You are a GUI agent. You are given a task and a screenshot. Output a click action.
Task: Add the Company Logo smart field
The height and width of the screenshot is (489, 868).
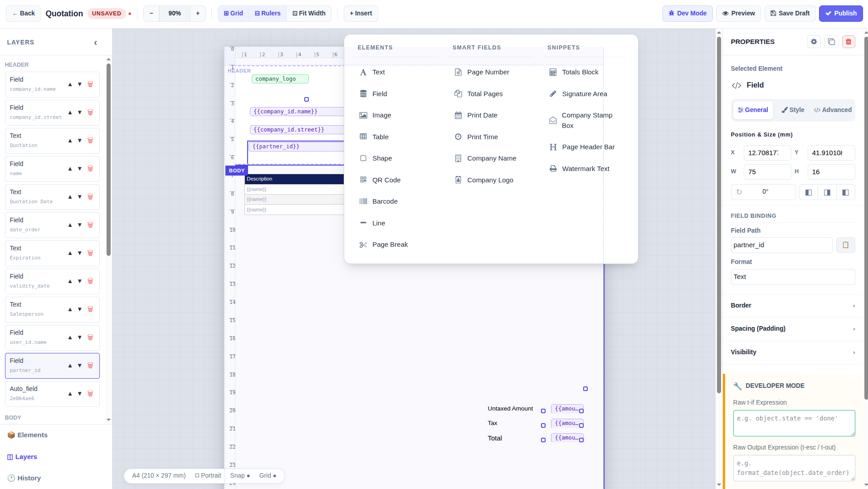(x=484, y=180)
